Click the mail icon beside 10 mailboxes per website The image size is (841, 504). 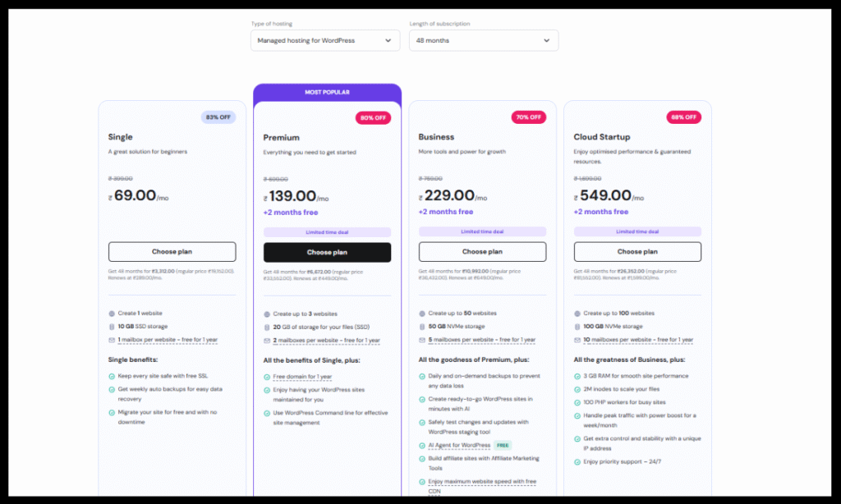[x=577, y=340]
